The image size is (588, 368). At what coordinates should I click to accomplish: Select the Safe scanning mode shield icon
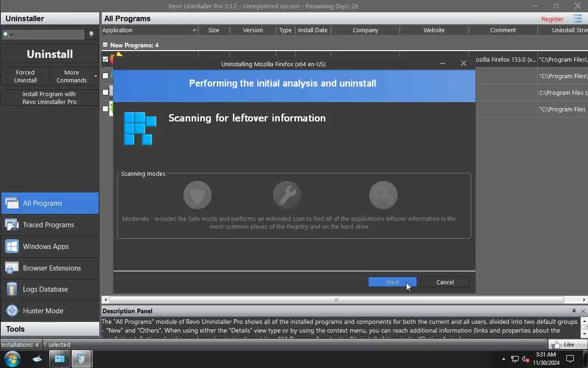click(x=198, y=195)
